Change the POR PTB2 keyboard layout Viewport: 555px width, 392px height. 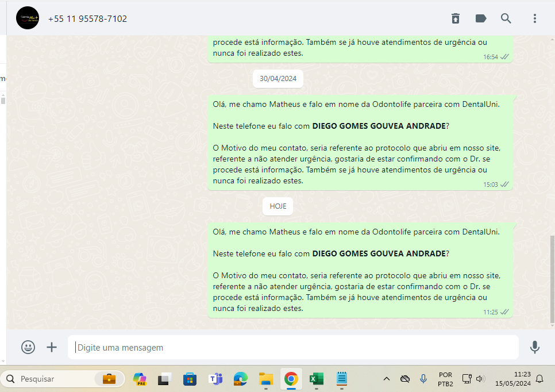pyautogui.click(x=445, y=379)
